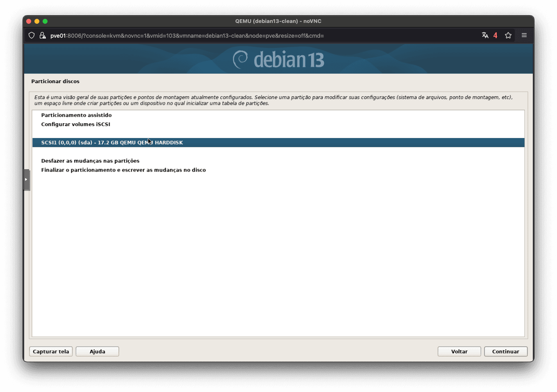Image resolution: width=557 pixels, height=392 pixels.
Task: Open the padlock site security info
Action: 42,36
